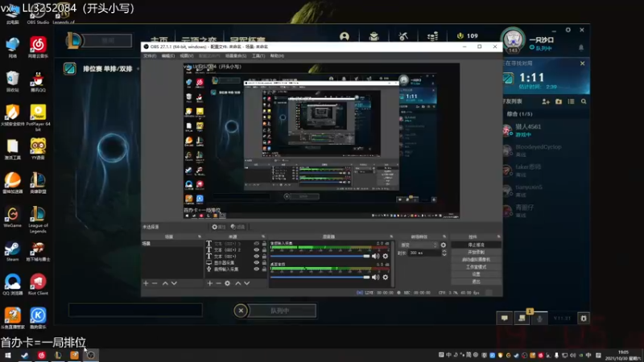Screen dimensions: 644x362
Task: Open OBS Edit menu
Action: (168, 56)
